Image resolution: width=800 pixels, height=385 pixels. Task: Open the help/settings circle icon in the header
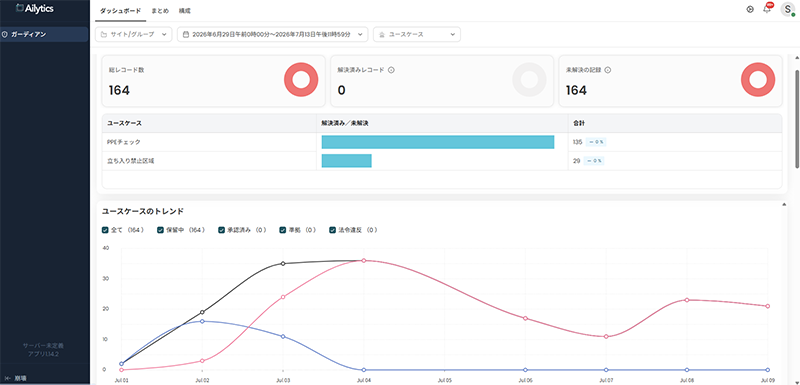click(x=750, y=9)
